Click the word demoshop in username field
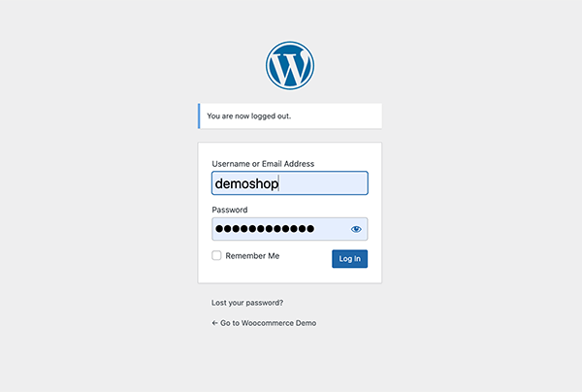 [x=246, y=183]
